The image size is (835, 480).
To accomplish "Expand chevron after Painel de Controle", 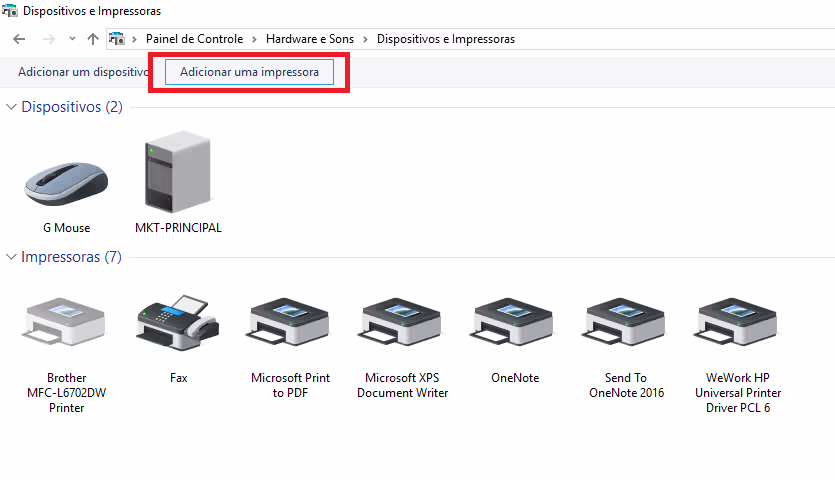I will pyautogui.click(x=254, y=39).
